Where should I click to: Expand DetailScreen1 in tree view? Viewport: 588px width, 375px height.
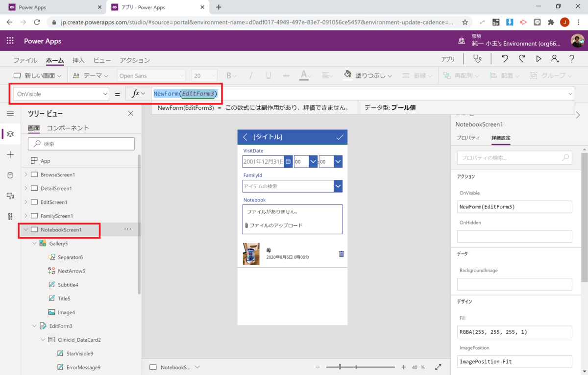(x=25, y=188)
